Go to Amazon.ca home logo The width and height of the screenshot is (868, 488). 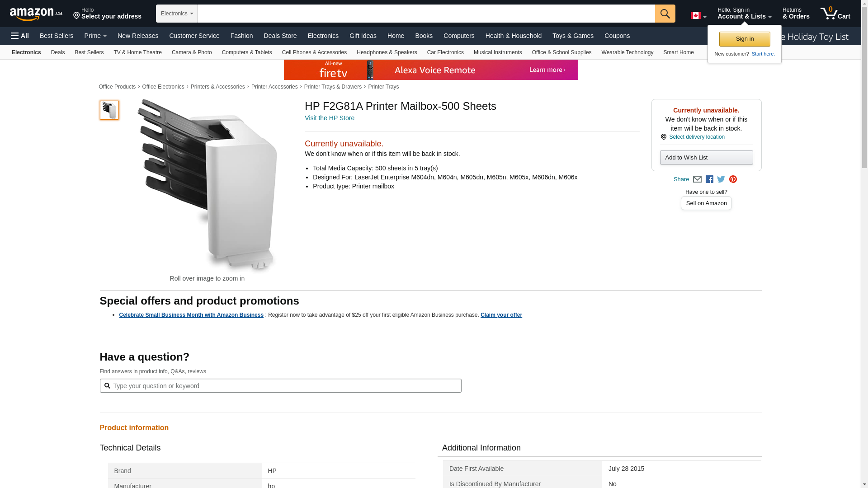(x=36, y=14)
